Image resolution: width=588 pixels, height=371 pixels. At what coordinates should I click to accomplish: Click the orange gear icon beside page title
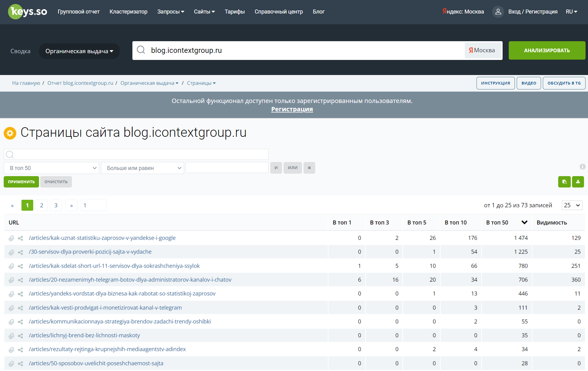coord(10,133)
